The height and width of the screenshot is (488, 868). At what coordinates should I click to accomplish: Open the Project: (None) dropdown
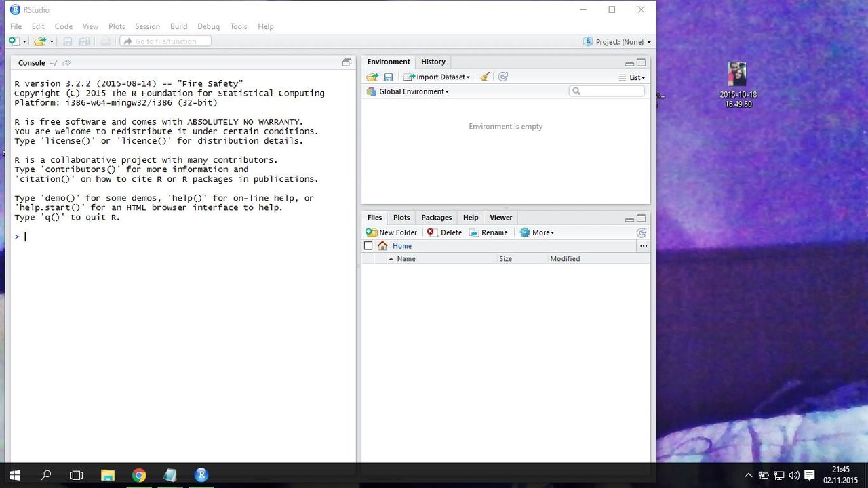(x=617, y=42)
